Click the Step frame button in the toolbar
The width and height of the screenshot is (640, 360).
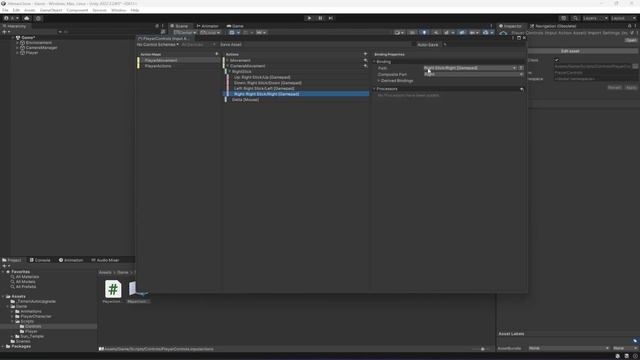click(331, 18)
